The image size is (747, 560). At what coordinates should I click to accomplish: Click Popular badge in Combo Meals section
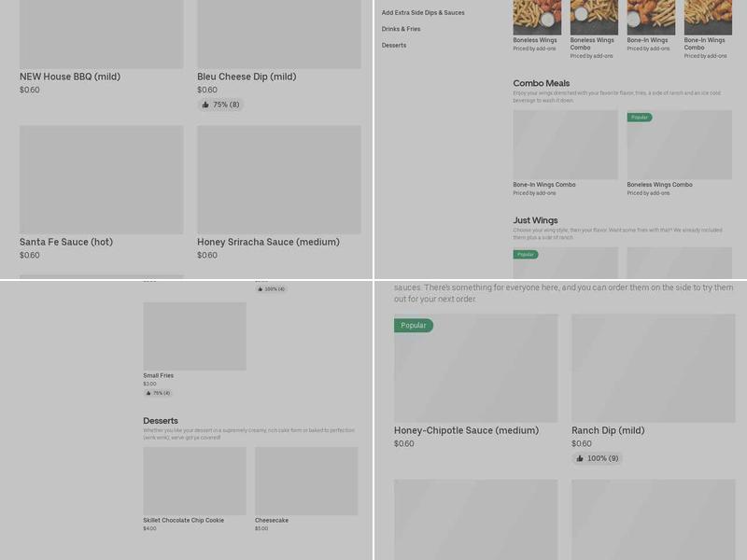click(640, 118)
